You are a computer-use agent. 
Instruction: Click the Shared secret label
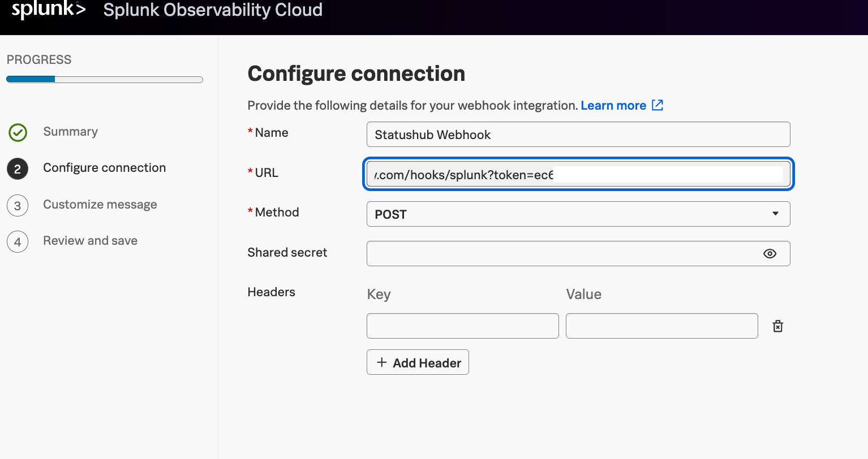click(x=287, y=253)
